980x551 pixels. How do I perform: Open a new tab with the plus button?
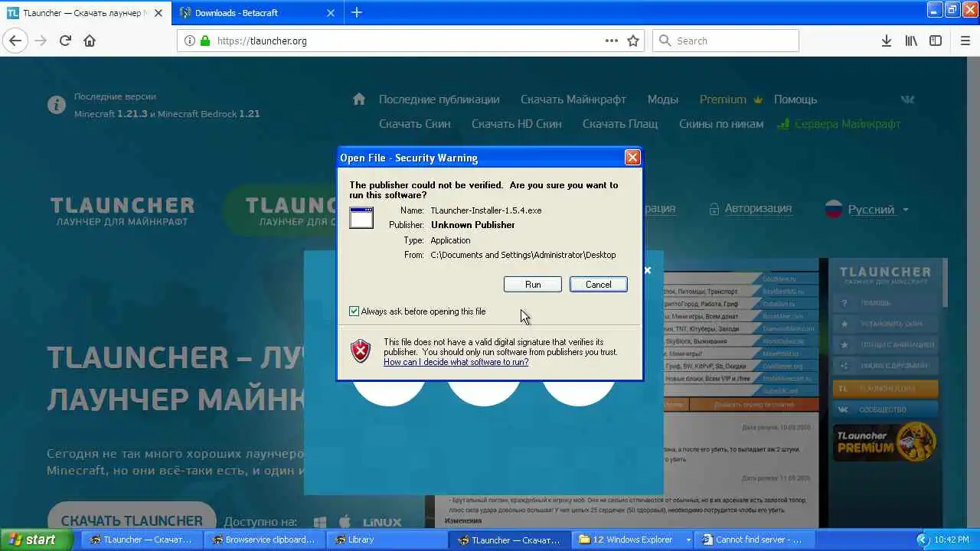tap(357, 12)
